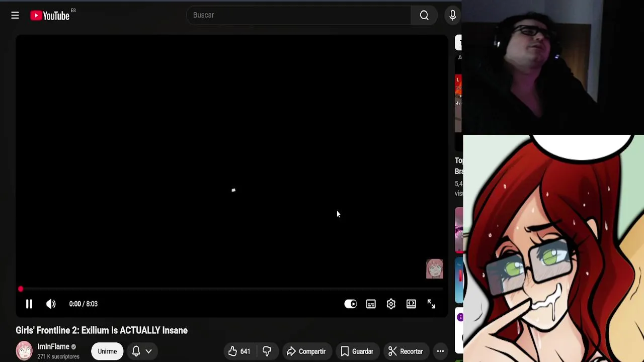Seek on the video progress bar
Image resolution: width=644 pixels, height=362 pixels.
click(231, 289)
